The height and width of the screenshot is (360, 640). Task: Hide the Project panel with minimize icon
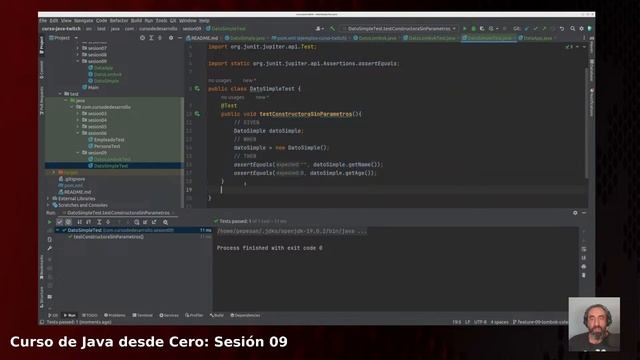click(x=180, y=38)
